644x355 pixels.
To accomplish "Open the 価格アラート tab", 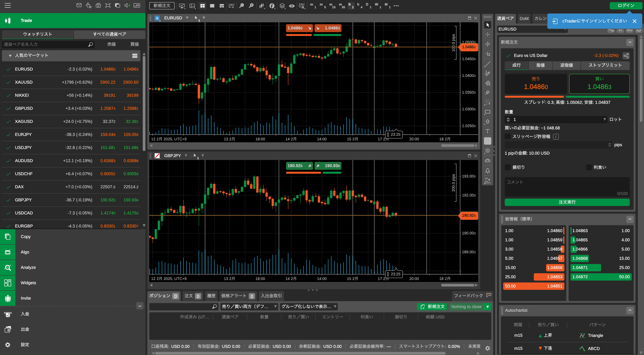I will [x=238, y=296].
